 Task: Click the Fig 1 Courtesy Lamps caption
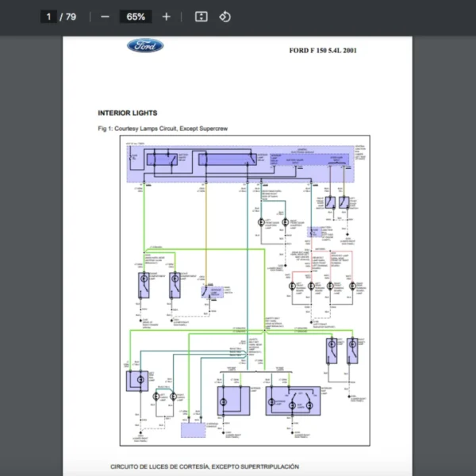163,129
